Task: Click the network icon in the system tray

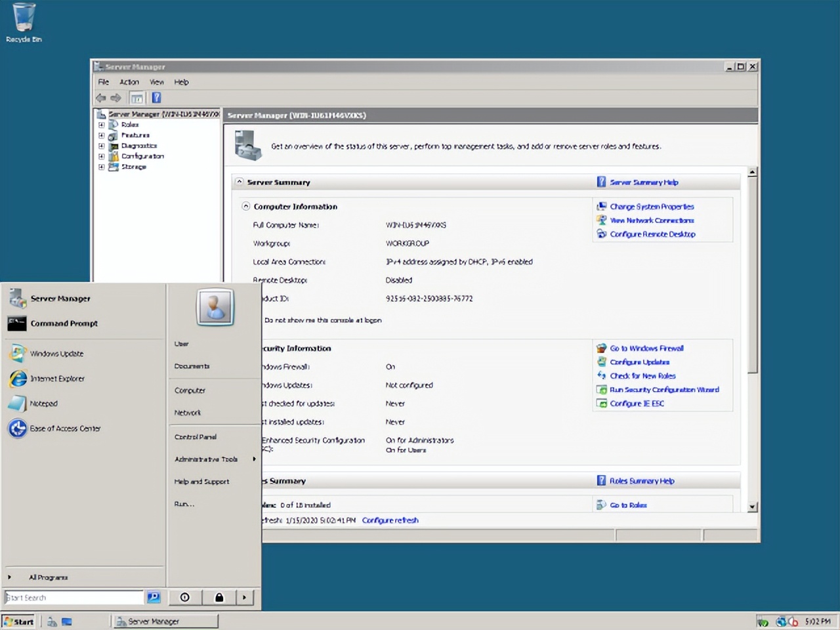Action: coord(782,621)
